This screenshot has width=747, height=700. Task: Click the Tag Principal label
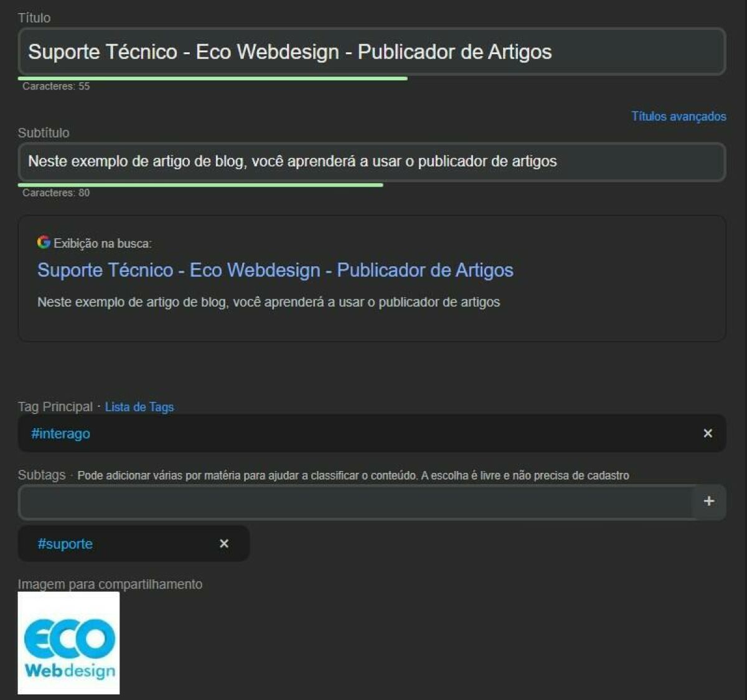[x=55, y=407]
